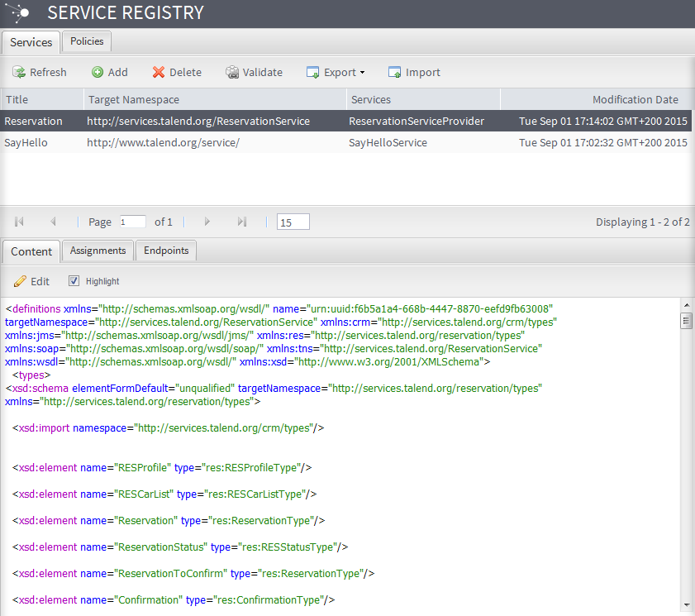Click the Import icon
The height and width of the screenshot is (616, 695).
coord(395,73)
